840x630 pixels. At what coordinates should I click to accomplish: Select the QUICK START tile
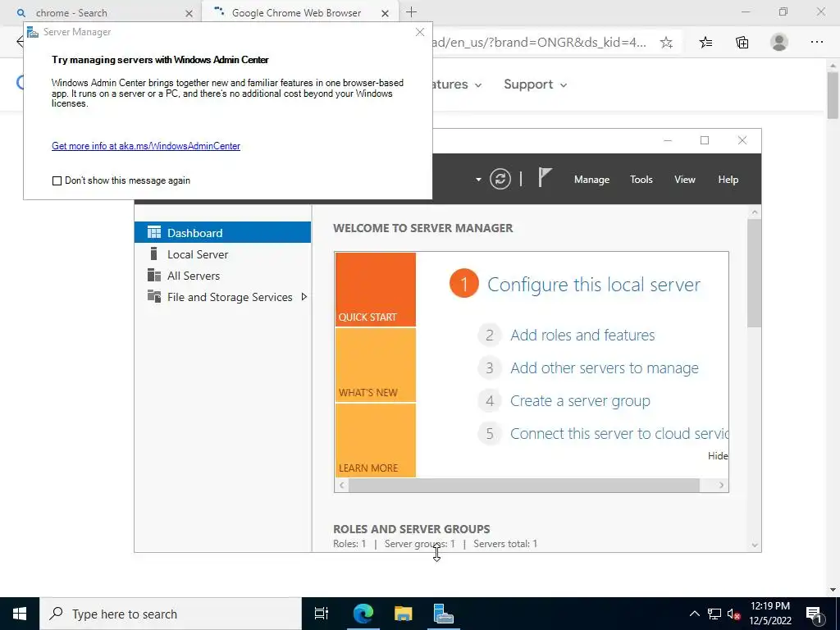click(375, 290)
